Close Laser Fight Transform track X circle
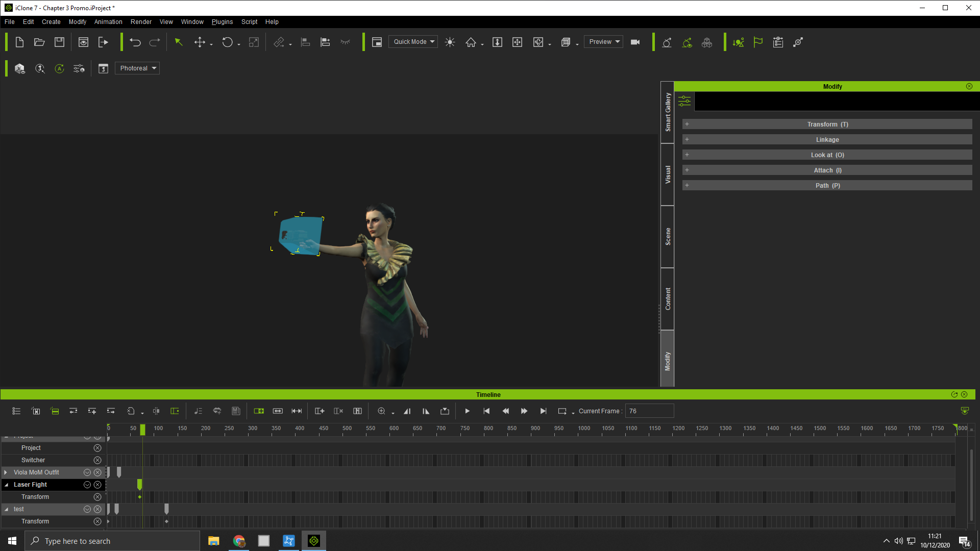 pyautogui.click(x=97, y=497)
